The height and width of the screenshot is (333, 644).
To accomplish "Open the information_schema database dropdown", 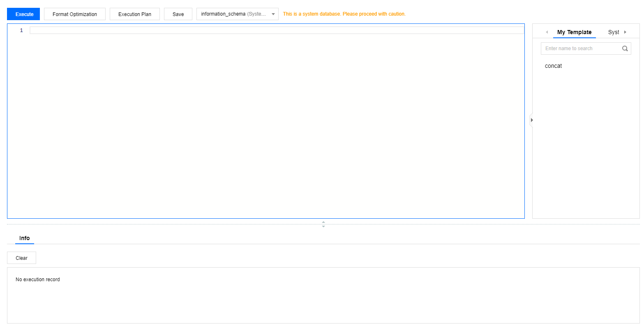I will pyautogui.click(x=238, y=14).
